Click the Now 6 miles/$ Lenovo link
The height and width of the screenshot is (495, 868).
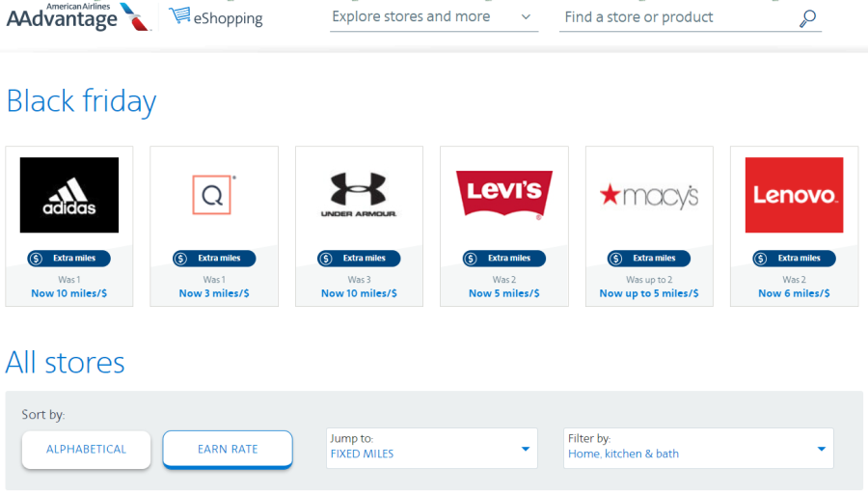tap(794, 293)
